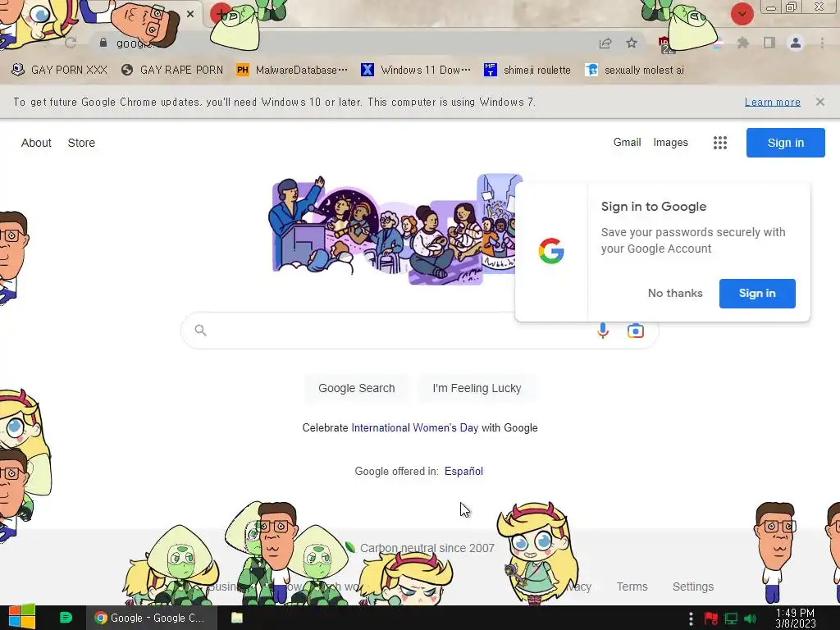Choose No thanks in the sign-in popup
The width and height of the screenshot is (840, 630).
[675, 293]
